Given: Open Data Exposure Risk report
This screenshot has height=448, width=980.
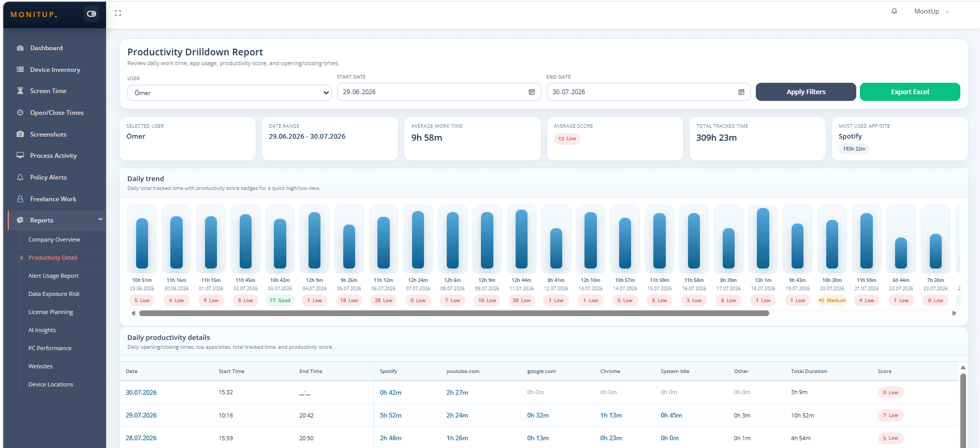Looking at the screenshot, I should click(x=54, y=294).
